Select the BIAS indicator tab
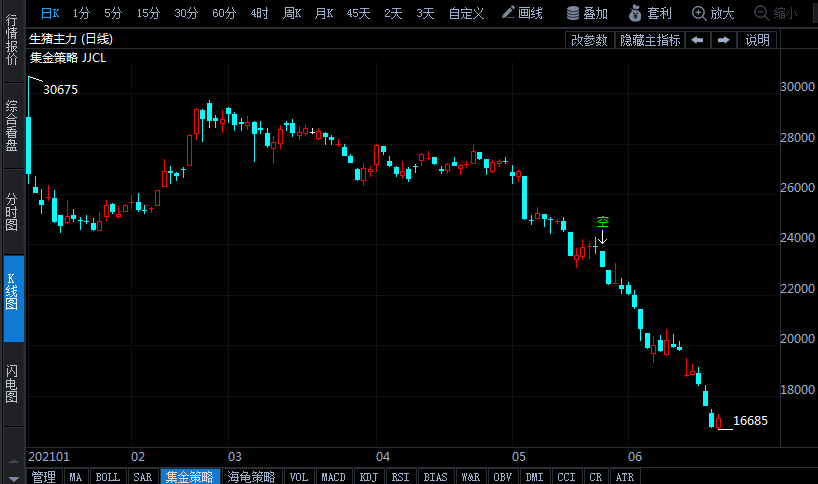Image resolution: width=818 pixels, height=484 pixels. [x=436, y=477]
